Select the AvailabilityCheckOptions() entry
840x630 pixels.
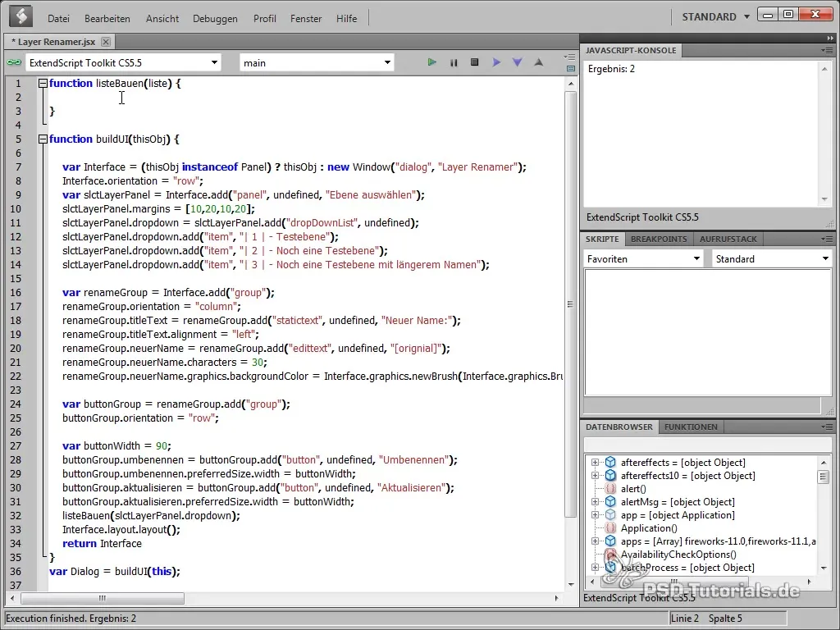[678, 555]
